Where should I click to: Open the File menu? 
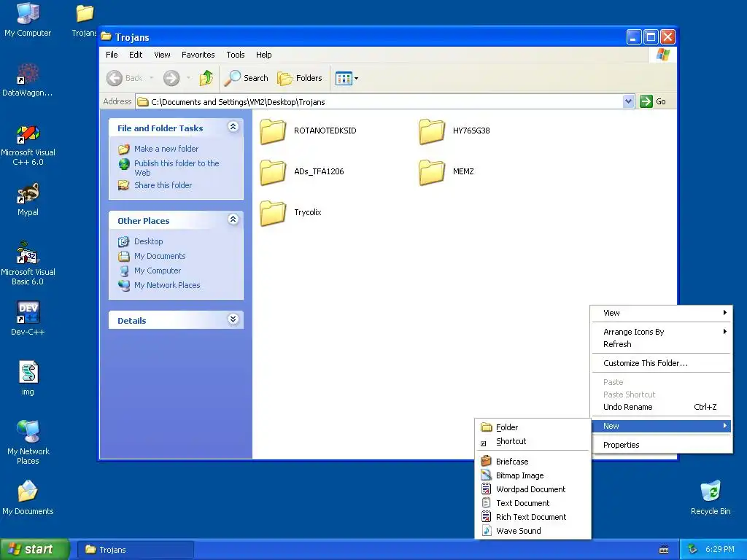tap(112, 55)
